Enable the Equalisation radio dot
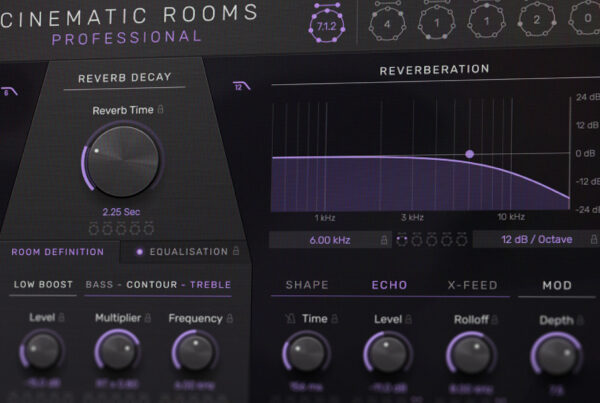The image size is (600, 403). [x=140, y=252]
